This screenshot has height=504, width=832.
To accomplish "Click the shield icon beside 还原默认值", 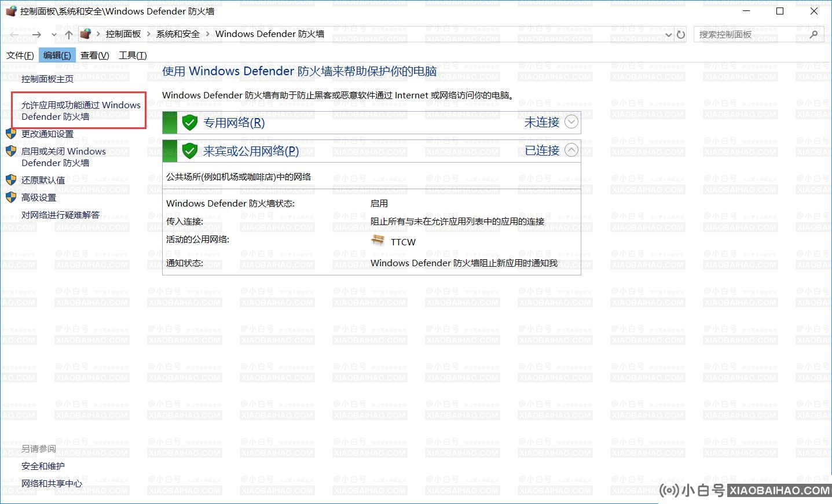I will coord(11,180).
